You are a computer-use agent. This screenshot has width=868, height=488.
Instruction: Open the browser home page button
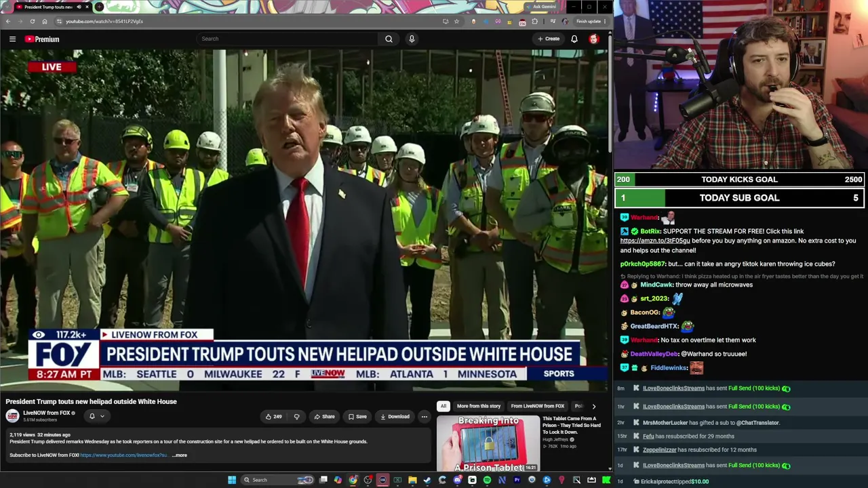[x=45, y=21]
